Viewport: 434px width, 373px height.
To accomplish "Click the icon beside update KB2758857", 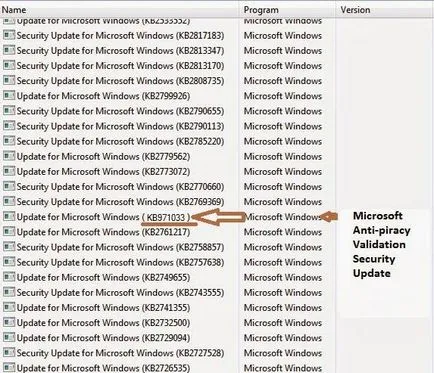I will 9,247.
